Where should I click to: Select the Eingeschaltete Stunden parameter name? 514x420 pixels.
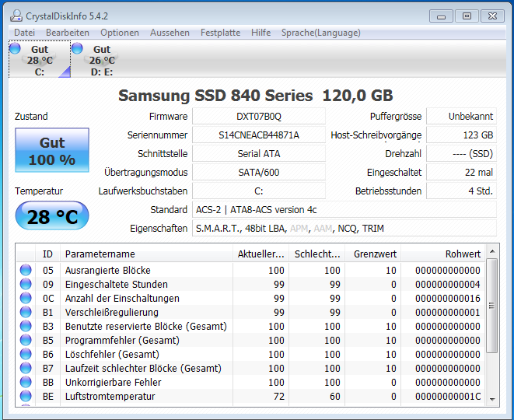click(117, 284)
